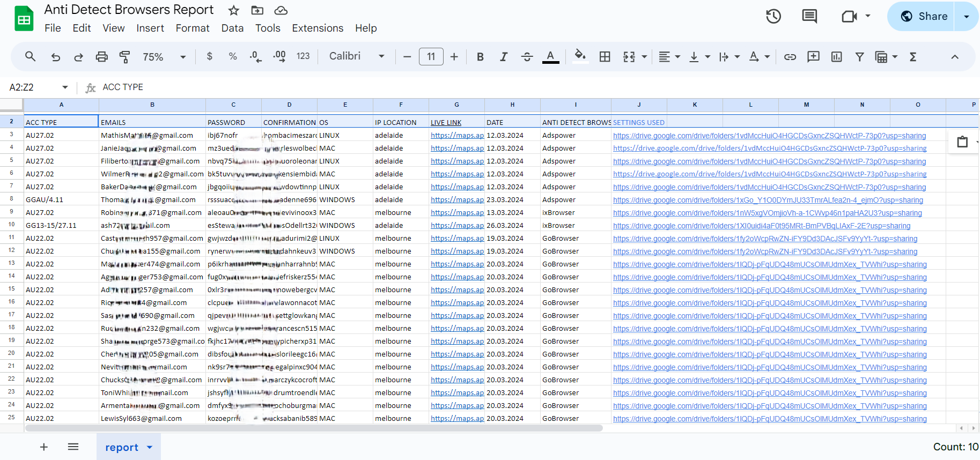Open the functions sigma menu

pos(913,57)
